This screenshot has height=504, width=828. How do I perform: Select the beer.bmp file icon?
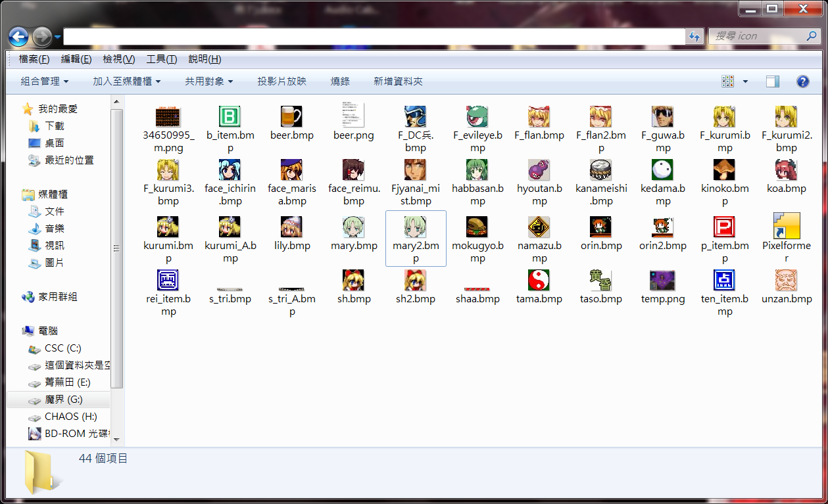click(292, 117)
